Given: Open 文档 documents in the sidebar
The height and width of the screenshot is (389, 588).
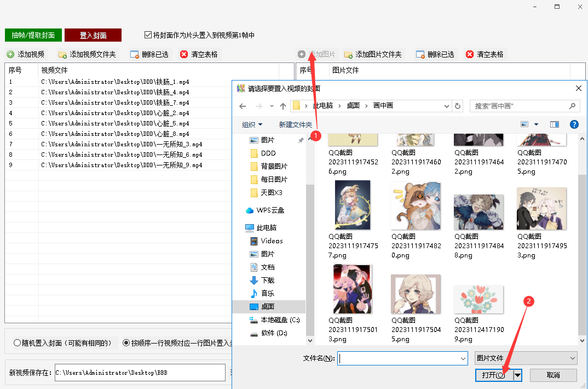Looking at the screenshot, I should pyautogui.click(x=262, y=267).
